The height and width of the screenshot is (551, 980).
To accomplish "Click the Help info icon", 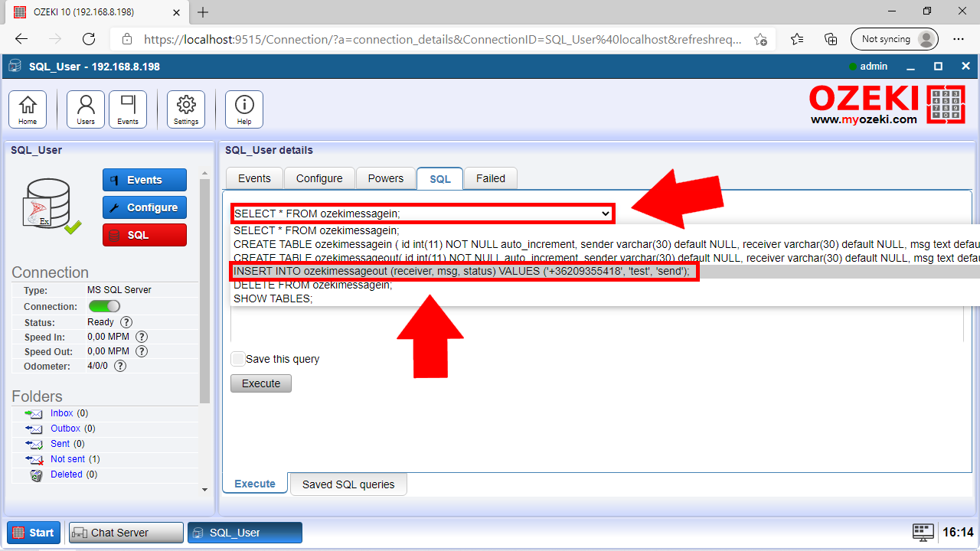I will coord(244,109).
